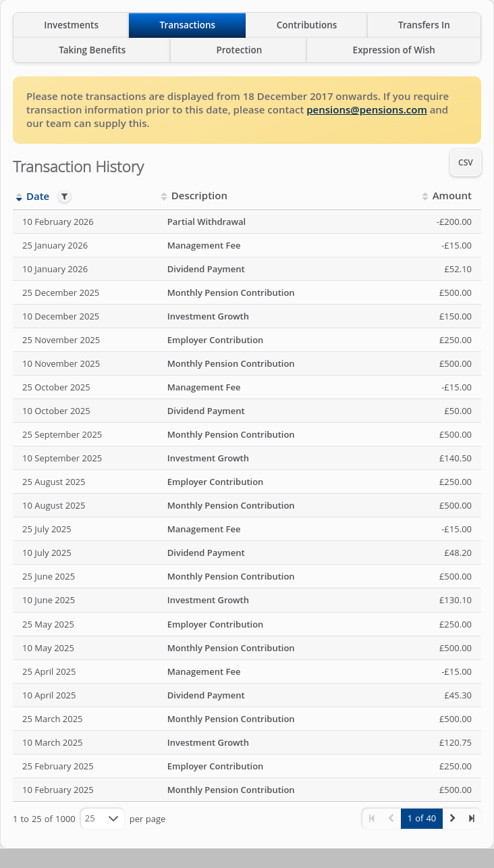Select the '25 June 2025' date
The width and height of the screenshot is (494, 868).
click(x=49, y=576)
